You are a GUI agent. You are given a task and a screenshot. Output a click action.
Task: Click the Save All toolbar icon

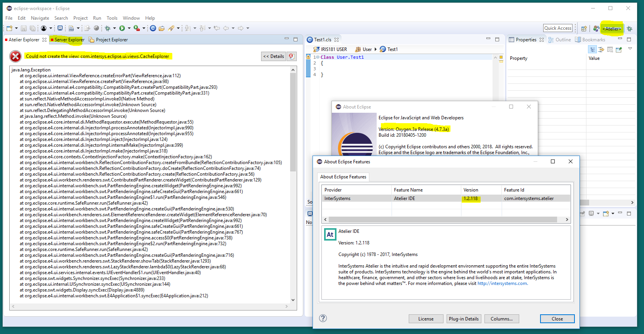pos(33,28)
